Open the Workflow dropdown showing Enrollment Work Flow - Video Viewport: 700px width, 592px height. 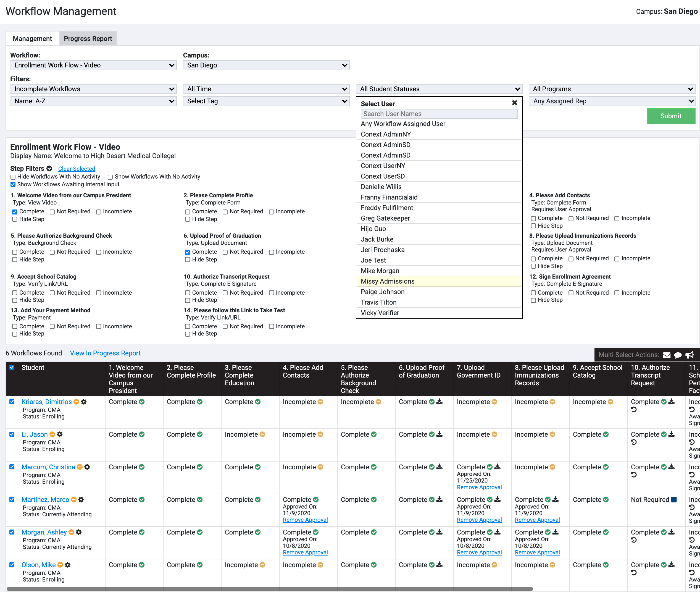click(x=93, y=65)
